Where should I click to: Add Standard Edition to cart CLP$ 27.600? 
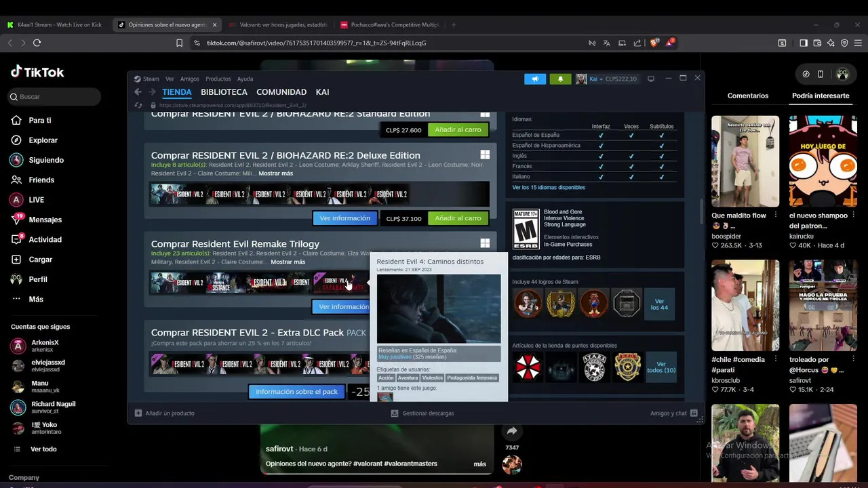[x=458, y=129]
